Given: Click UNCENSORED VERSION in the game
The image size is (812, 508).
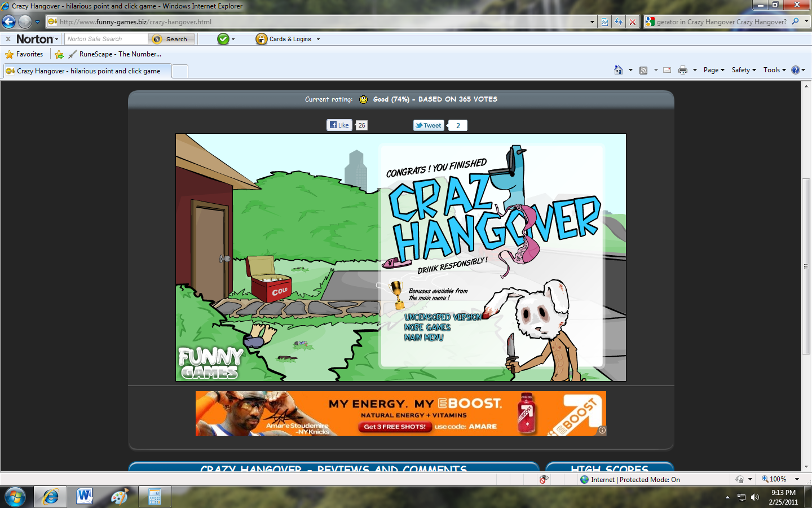Looking at the screenshot, I should pyautogui.click(x=443, y=317).
